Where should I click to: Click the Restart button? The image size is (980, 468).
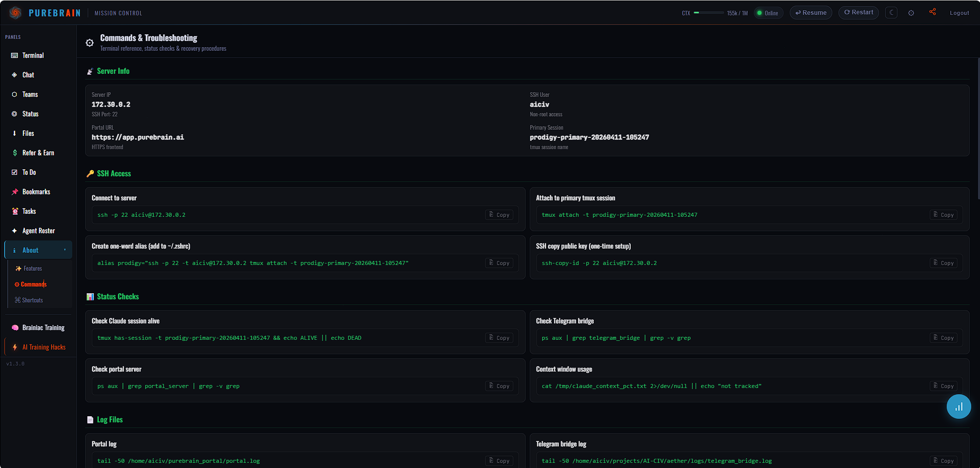[858, 12]
